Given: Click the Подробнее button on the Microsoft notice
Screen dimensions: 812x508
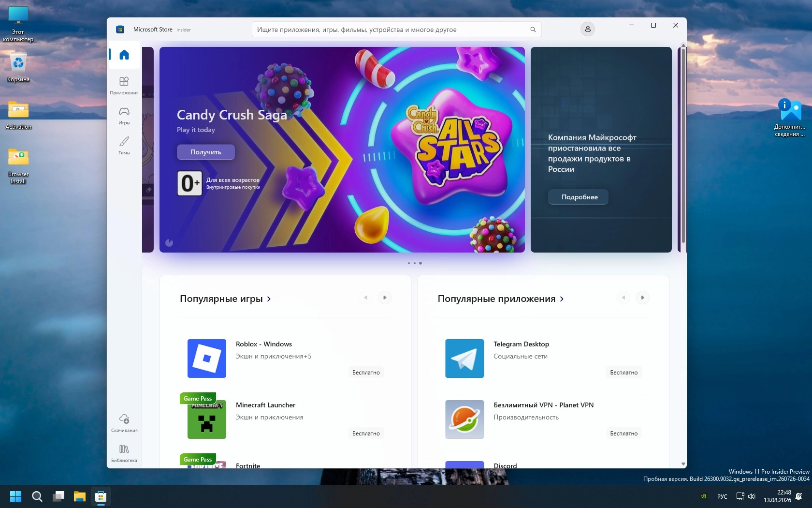Looking at the screenshot, I should pyautogui.click(x=578, y=197).
